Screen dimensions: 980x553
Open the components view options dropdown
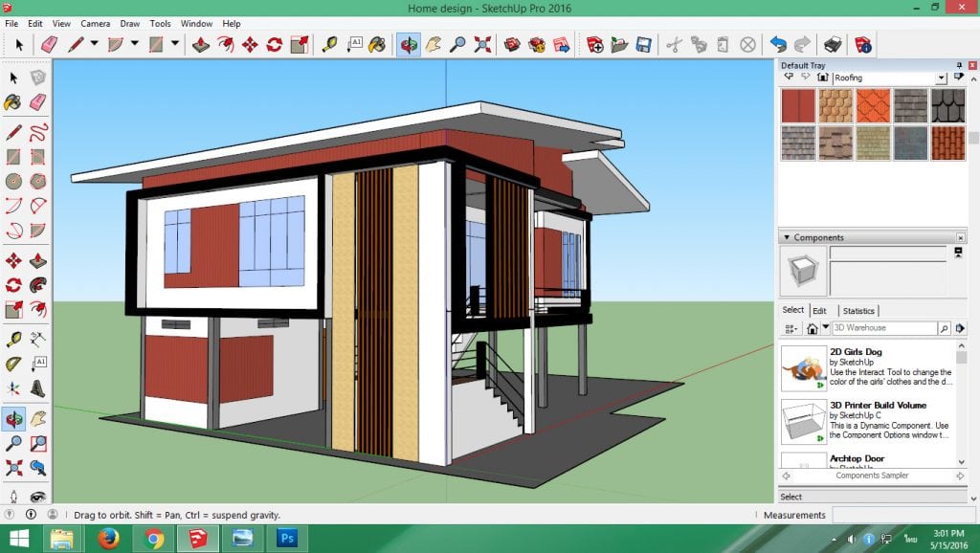pyautogui.click(x=791, y=328)
